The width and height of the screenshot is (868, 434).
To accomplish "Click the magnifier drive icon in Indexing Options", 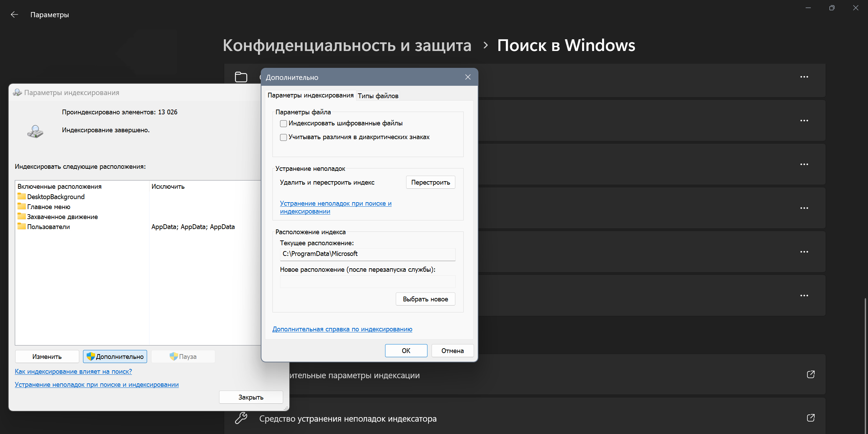I will 35,132.
